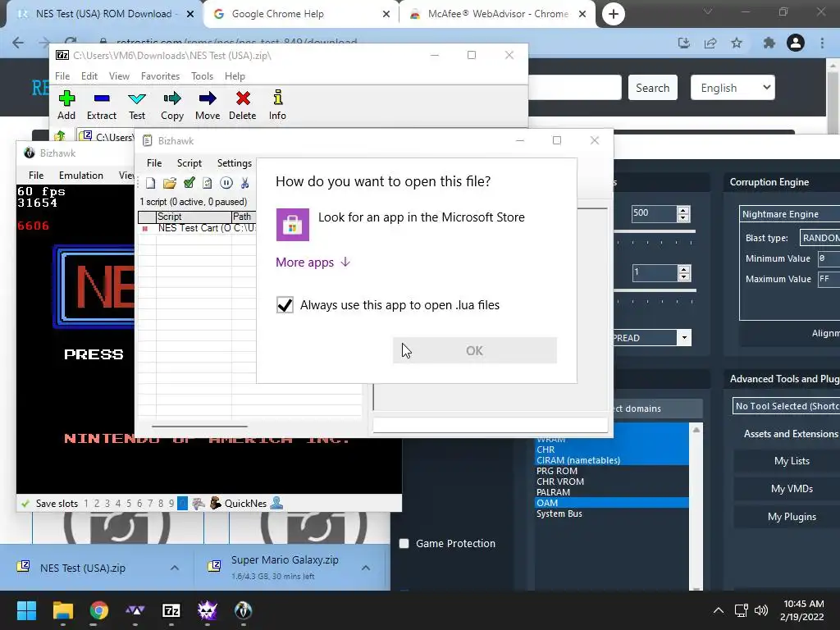Click the Chrome extensions puzzle icon
The width and height of the screenshot is (840, 630).
pyautogui.click(x=769, y=43)
